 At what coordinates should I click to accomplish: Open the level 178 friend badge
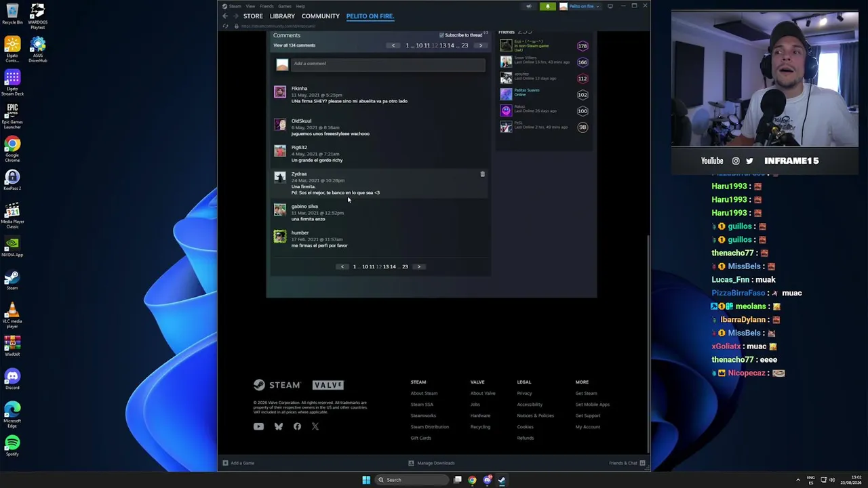583,46
